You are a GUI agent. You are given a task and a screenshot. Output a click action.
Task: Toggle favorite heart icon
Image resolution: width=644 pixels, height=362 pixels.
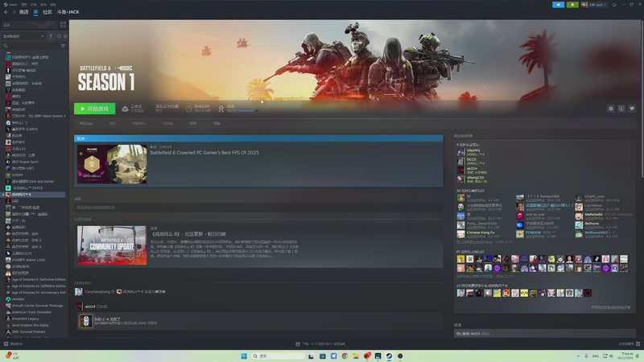(632, 109)
